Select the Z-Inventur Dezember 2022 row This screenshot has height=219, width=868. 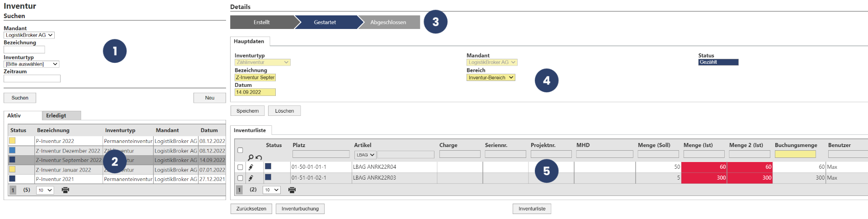pos(117,151)
